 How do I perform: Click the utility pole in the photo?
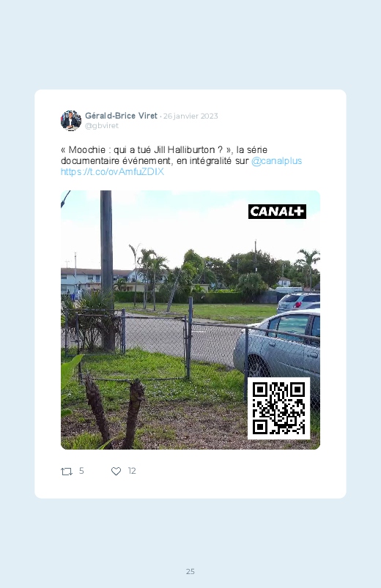click(107, 270)
